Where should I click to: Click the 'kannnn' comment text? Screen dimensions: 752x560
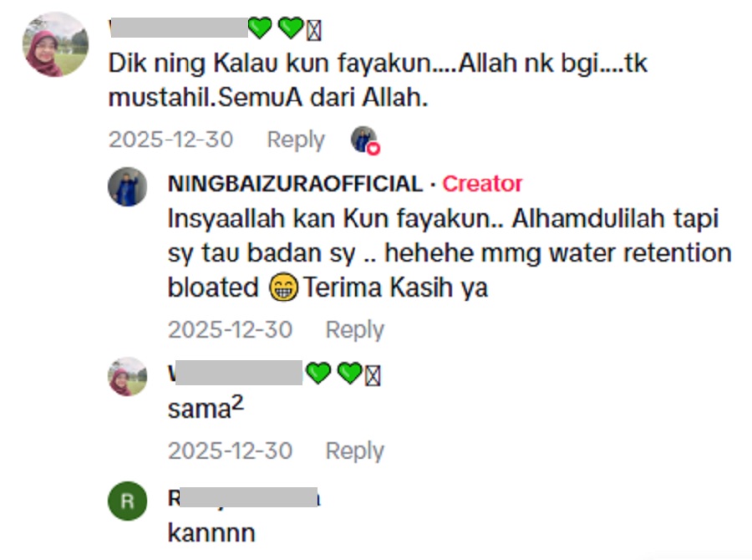pos(211,532)
